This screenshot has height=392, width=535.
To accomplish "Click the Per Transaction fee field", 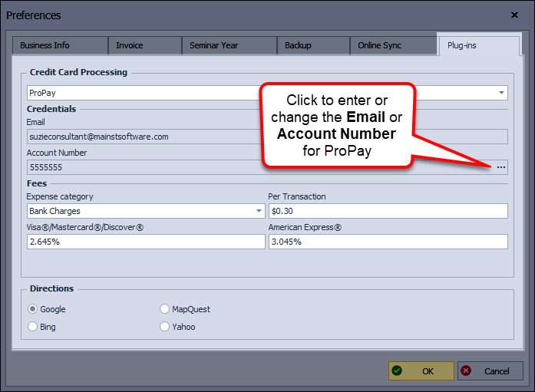I will 388,211.
